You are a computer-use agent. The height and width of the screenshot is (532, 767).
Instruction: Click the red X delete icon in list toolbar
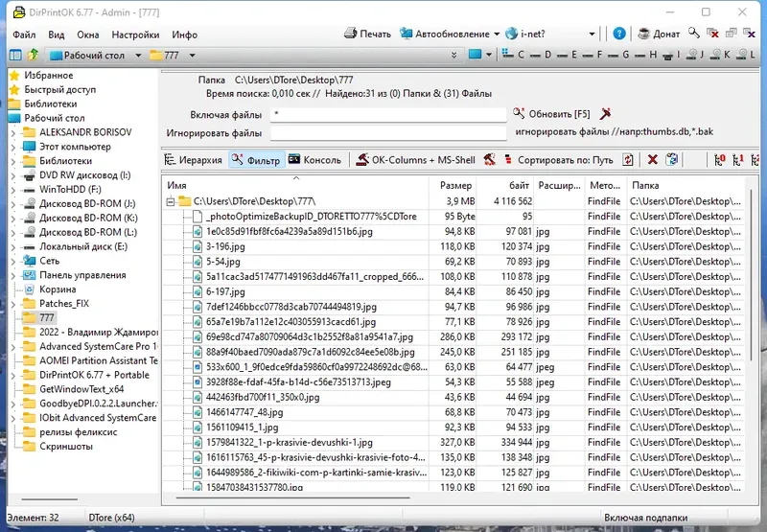coord(653,159)
